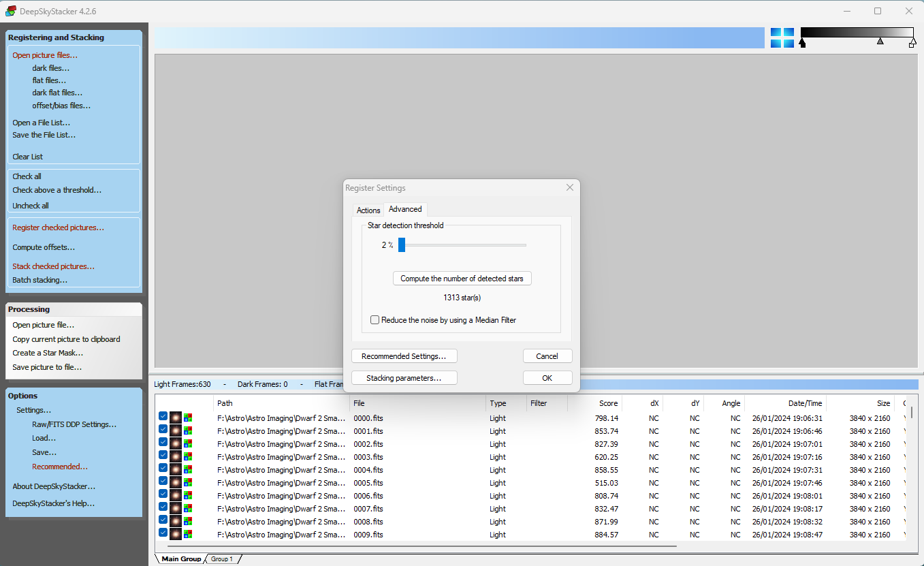
Task: Click the RGB color-pattern icon for 0005.fits
Action: point(188,482)
